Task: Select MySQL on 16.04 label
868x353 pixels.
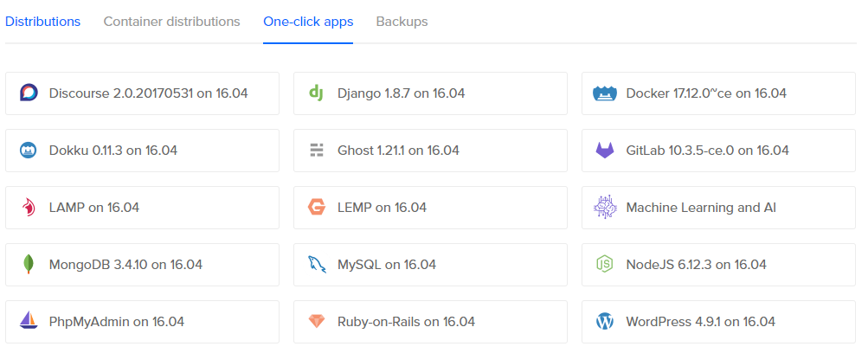Action: click(x=387, y=265)
